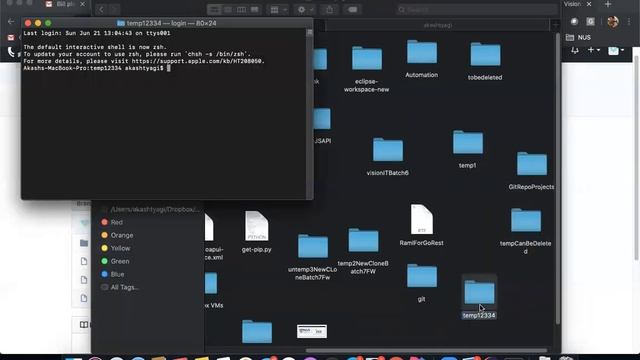The height and width of the screenshot is (360, 640).
Task: Open the Finder action gear menu
Action: point(305,9)
